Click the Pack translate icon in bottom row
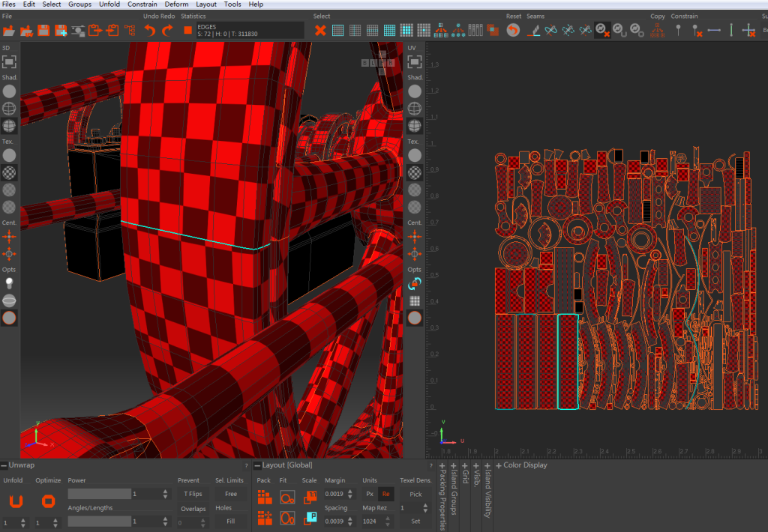The image size is (768, 532). [265, 518]
